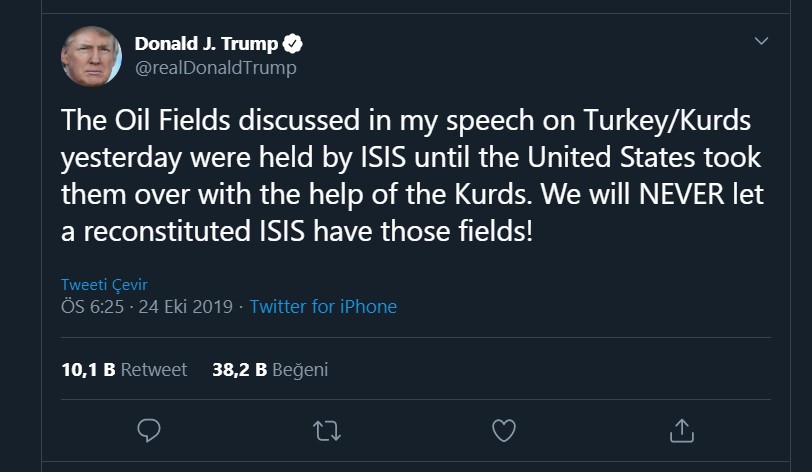This screenshot has width=812, height=472.
Task: Click the tweet text about Oil Fields
Action: pyautogui.click(x=400, y=173)
